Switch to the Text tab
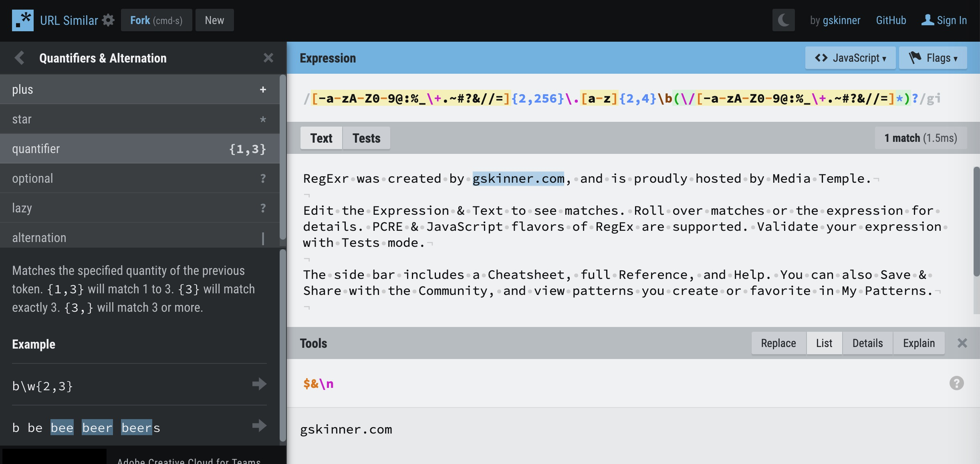980x464 pixels. pos(321,137)
